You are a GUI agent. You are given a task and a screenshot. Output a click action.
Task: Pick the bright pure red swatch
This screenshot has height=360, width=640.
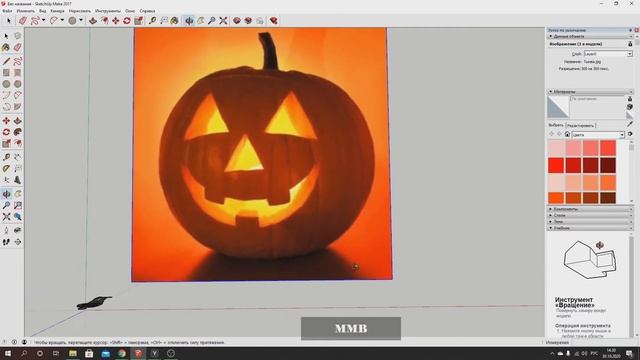click(556, 165)
